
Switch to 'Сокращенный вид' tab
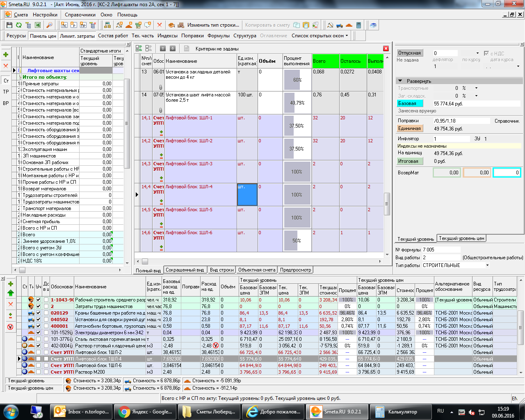coord(186,270)
